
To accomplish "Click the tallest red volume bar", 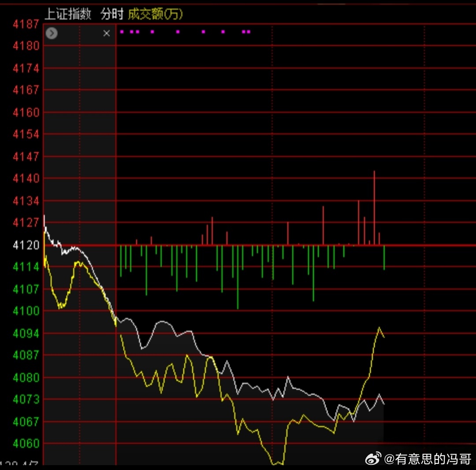I will [374, 208].
